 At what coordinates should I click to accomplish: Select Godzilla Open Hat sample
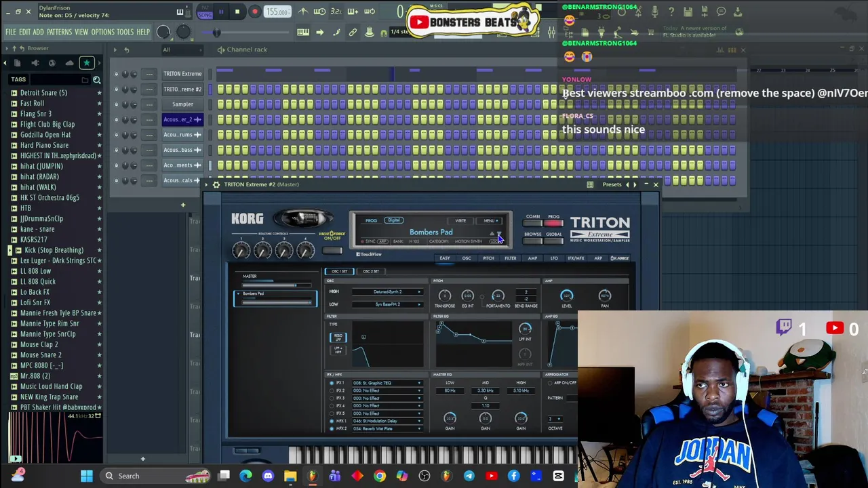(45, 135)
